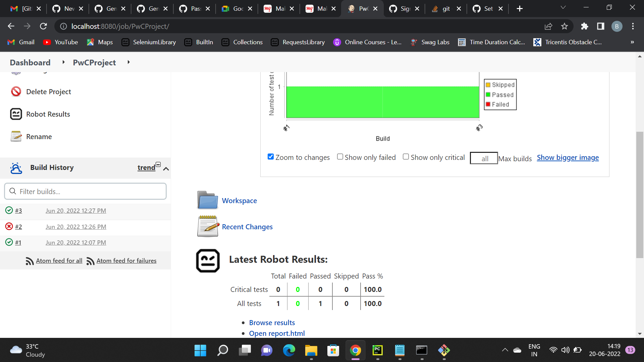Click the Latest Robot Results robot icon
644x362 pixels.
click(207, 261)
